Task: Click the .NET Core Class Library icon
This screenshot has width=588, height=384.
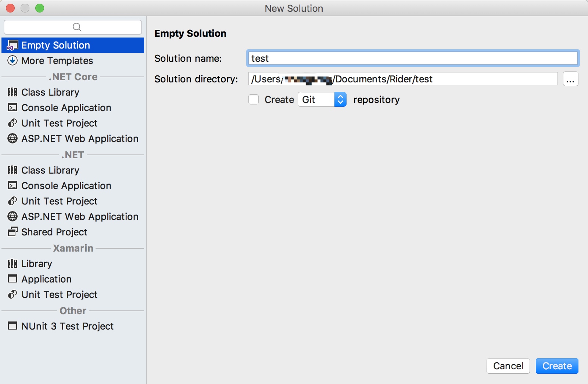Action: (12, 92)
